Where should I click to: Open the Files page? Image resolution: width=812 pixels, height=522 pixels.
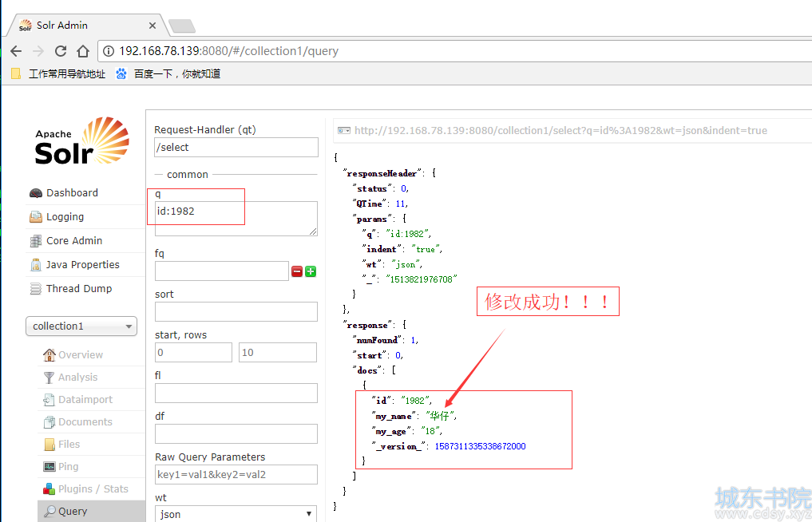point(69,444)
